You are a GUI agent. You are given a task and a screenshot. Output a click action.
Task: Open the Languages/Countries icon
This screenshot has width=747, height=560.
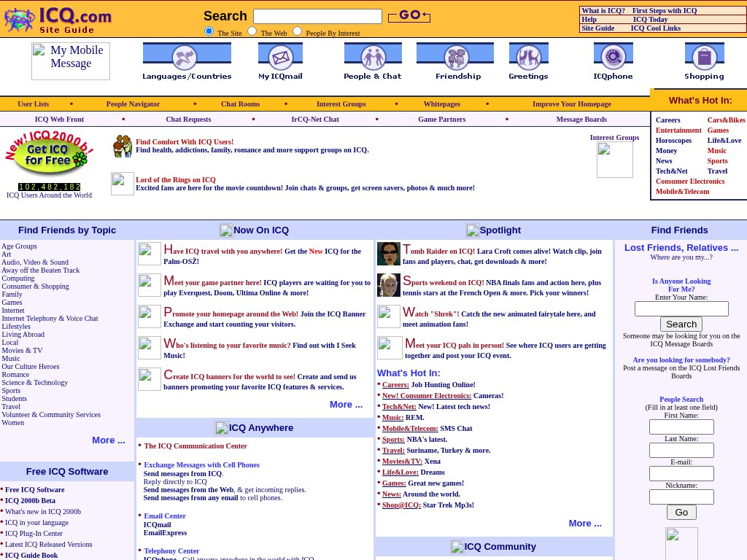(x=187, y=61)
